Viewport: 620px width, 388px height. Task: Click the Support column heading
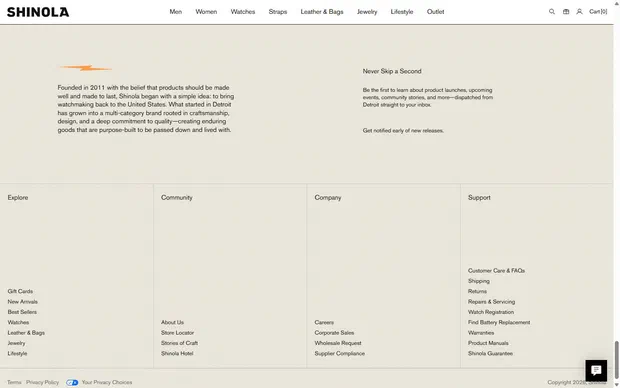point(479,197)
